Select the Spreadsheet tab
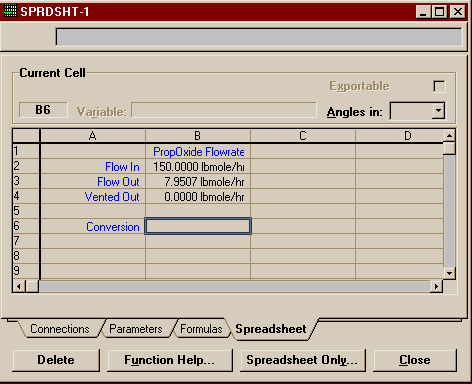The image size is (472, 384). [271, 329]
